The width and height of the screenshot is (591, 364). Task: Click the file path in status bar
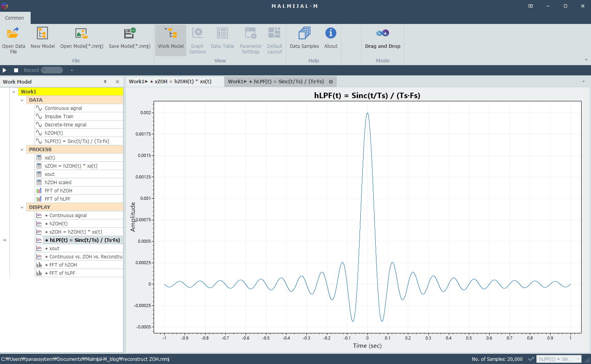(85, 359)
